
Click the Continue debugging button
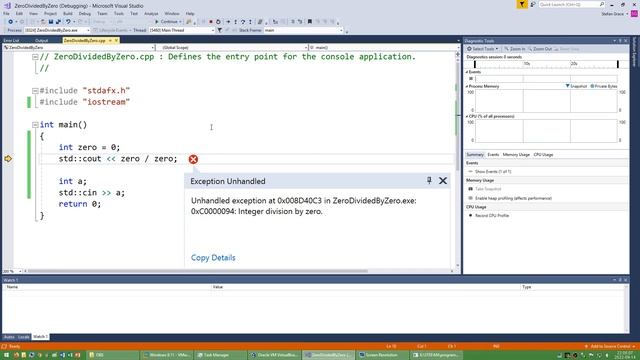pos(168,22)
